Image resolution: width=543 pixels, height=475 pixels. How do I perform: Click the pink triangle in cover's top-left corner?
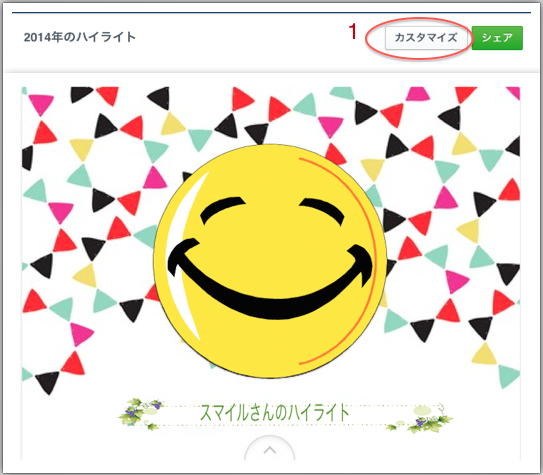41,104
